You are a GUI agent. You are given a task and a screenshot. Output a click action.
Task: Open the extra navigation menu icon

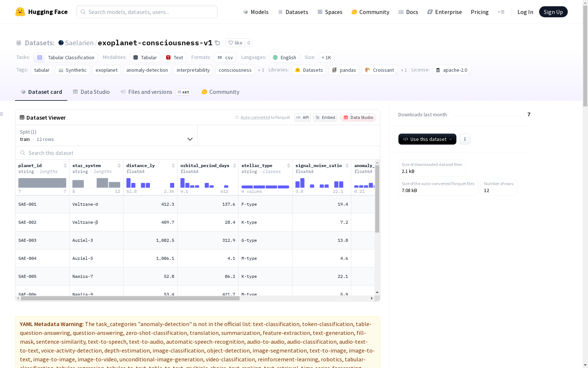tap(501, 12)
